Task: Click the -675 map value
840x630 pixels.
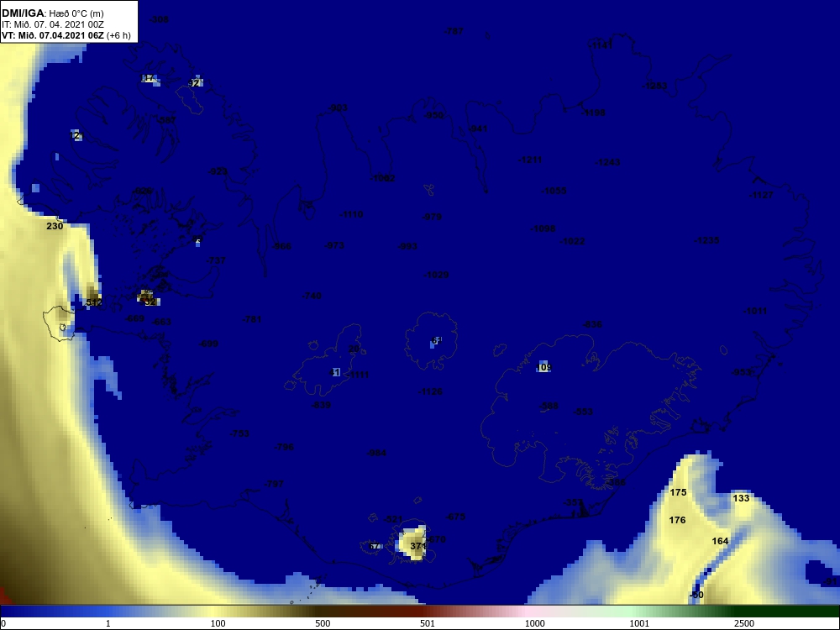Action: point(455,517)
